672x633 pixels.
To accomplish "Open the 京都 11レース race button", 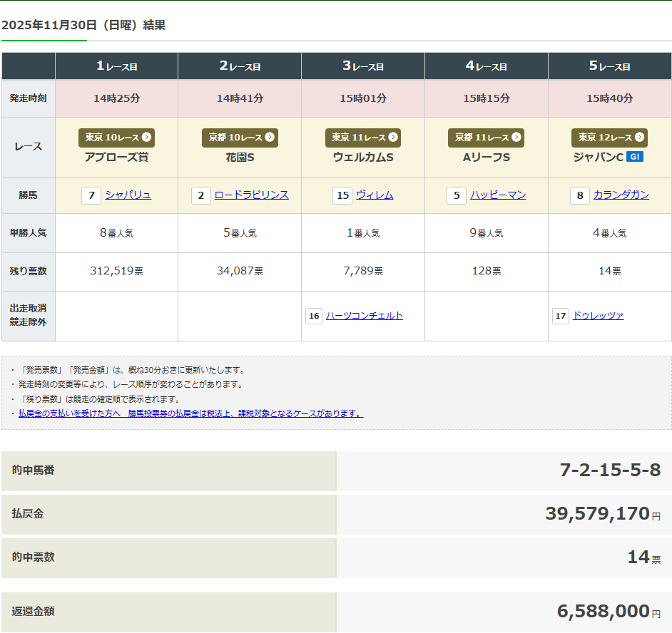I will coord(486,138).
